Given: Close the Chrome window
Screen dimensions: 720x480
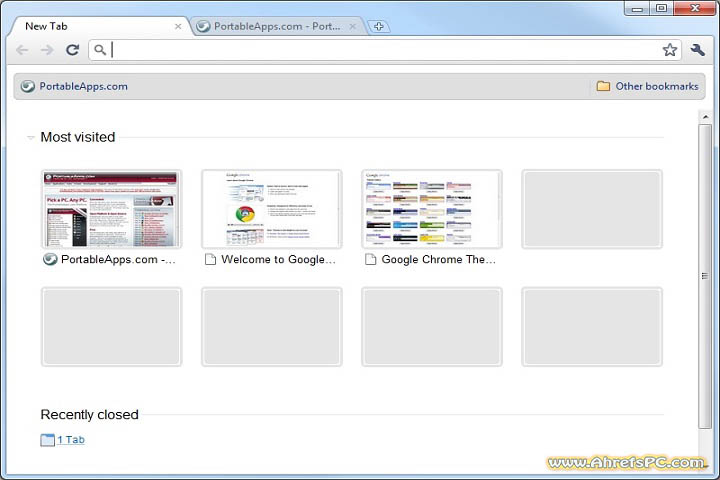Looking at the screenshot, I should point(695,8).
